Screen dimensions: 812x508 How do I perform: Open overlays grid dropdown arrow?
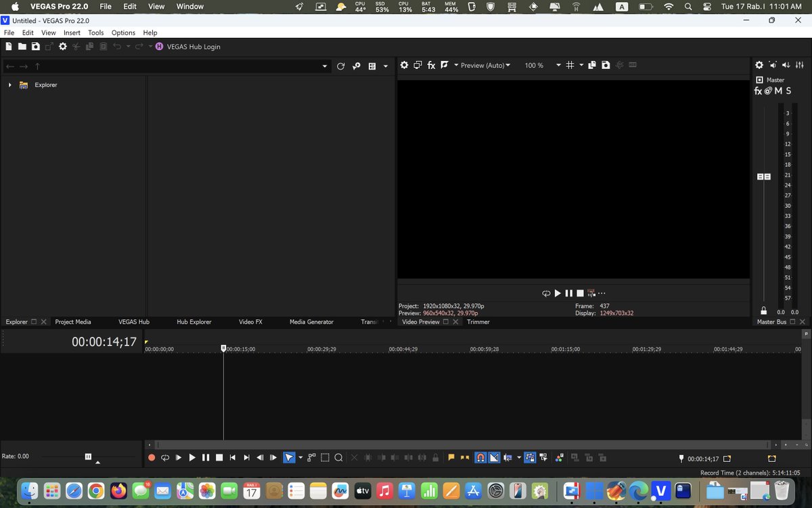pos(581,66)
